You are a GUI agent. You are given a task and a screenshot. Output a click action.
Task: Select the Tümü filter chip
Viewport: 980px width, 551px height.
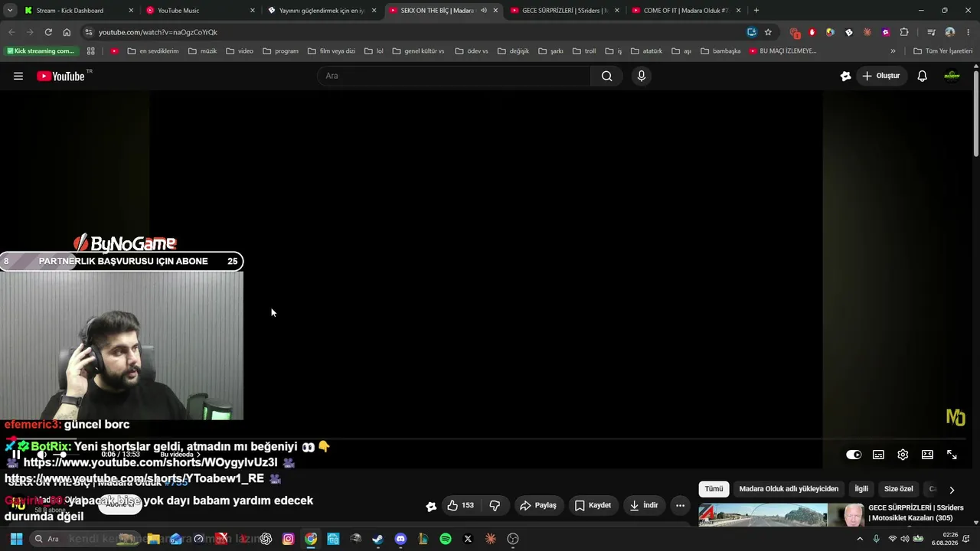pos(714,489)
